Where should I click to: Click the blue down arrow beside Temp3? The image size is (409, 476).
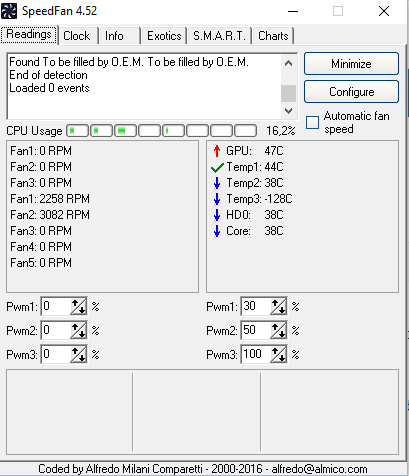(217, 199)
